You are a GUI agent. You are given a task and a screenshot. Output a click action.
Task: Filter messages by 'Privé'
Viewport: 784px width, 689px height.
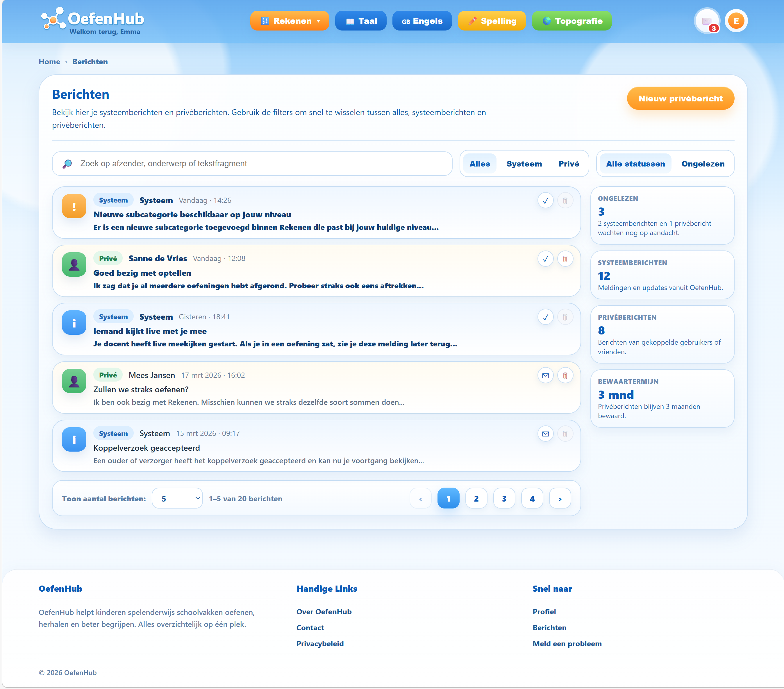568,164
